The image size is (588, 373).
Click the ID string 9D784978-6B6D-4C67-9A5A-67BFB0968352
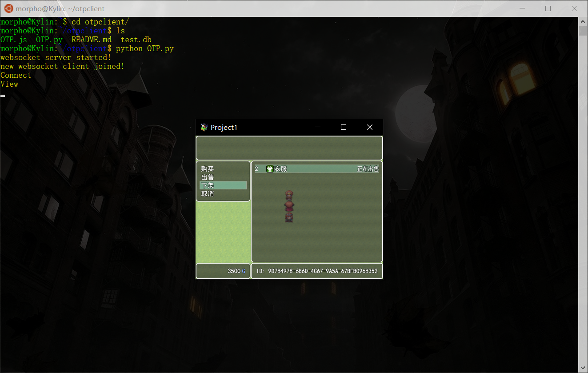coord(323,271)
